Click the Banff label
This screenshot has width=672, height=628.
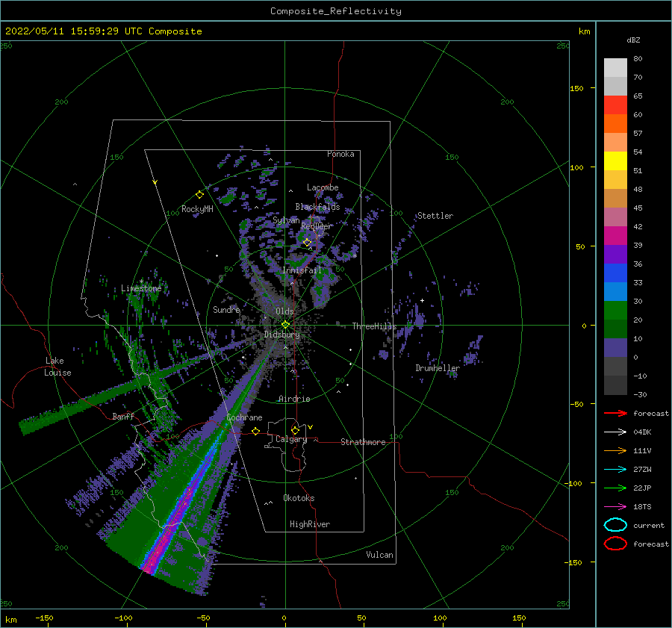click(123, 416)
